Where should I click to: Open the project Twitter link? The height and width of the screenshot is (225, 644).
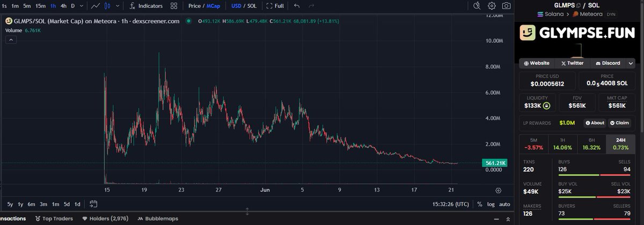572,63
